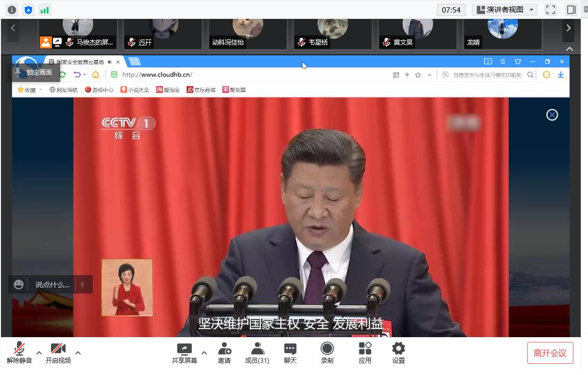Click the blue security shield icon
The image size is (588, 375).
point(29,10)
